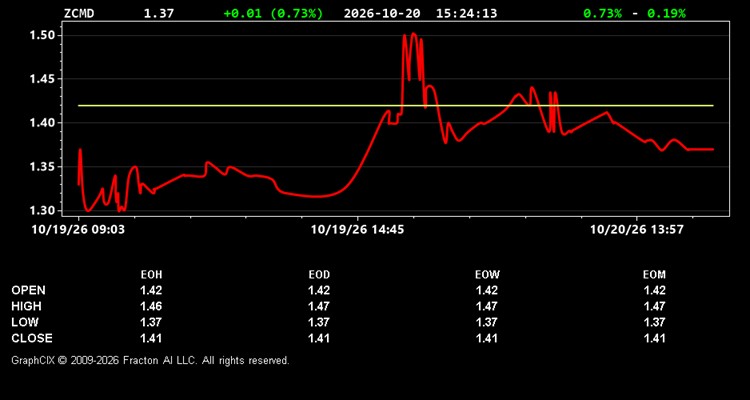This screenshot has height=400, width=750.
Task: Click the EOW LOW value 1.37
Action: click(x=487, y=322)
